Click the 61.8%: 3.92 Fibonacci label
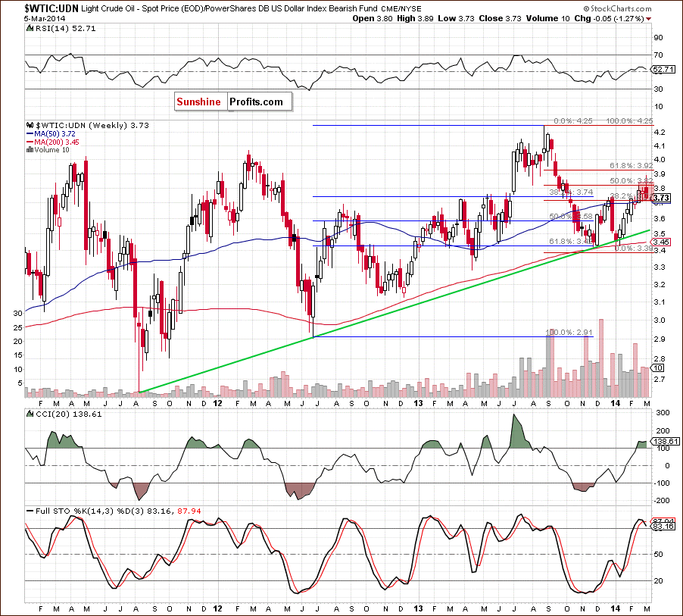The image size is (683, 616). click(x=632, y=166)
